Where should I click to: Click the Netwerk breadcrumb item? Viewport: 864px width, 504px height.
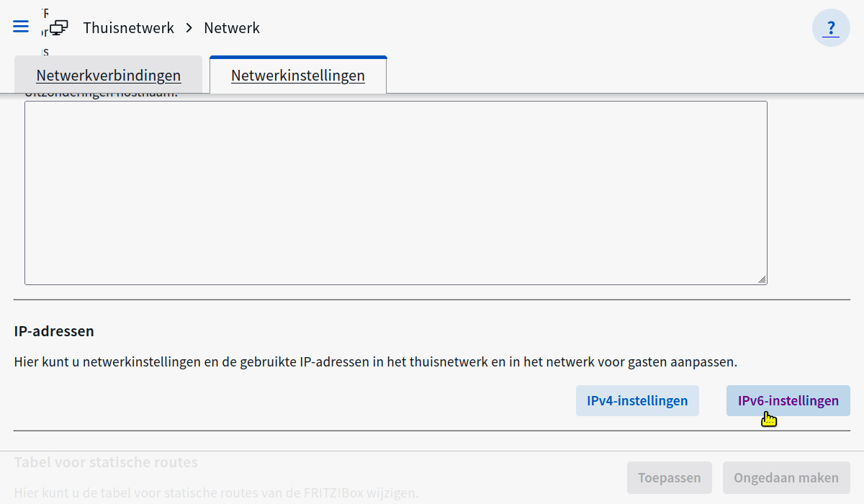[x=232, y=28]
